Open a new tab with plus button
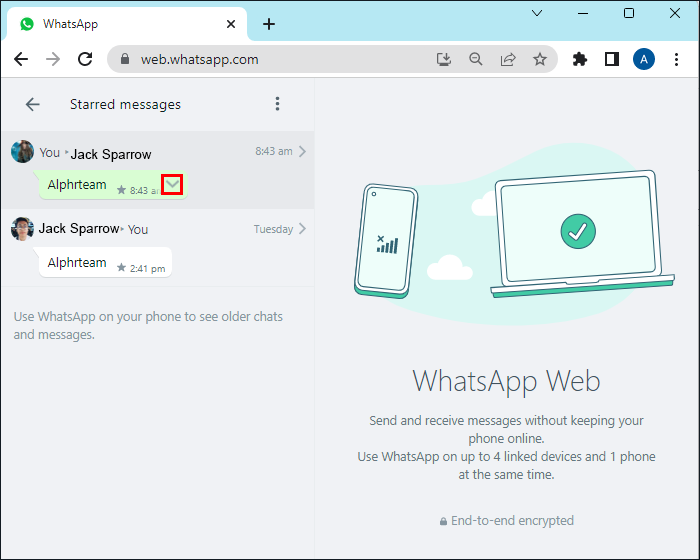This screenshot has height=560, width=700. coord(269,24)
